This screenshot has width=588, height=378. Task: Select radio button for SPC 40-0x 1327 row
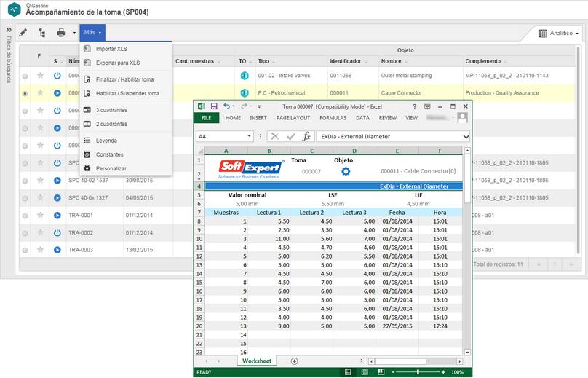click(x=25, y=198)
